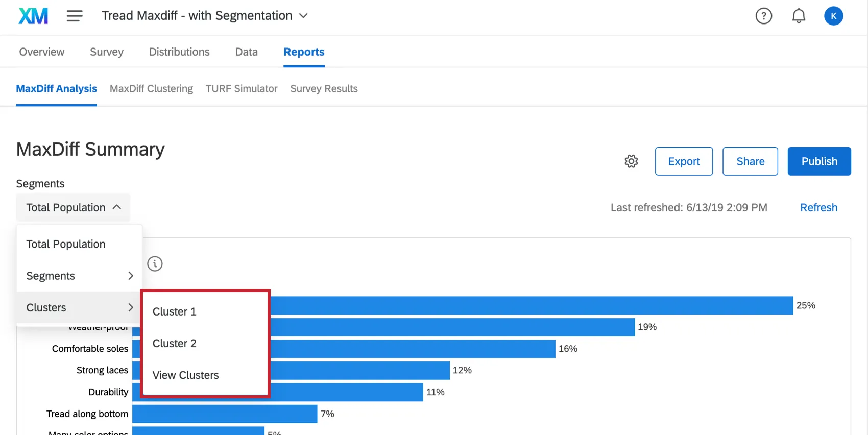Refresh the report data
The height and width of the screenshot is (435, 868).
pyautogui.click(x=818, y=207)
